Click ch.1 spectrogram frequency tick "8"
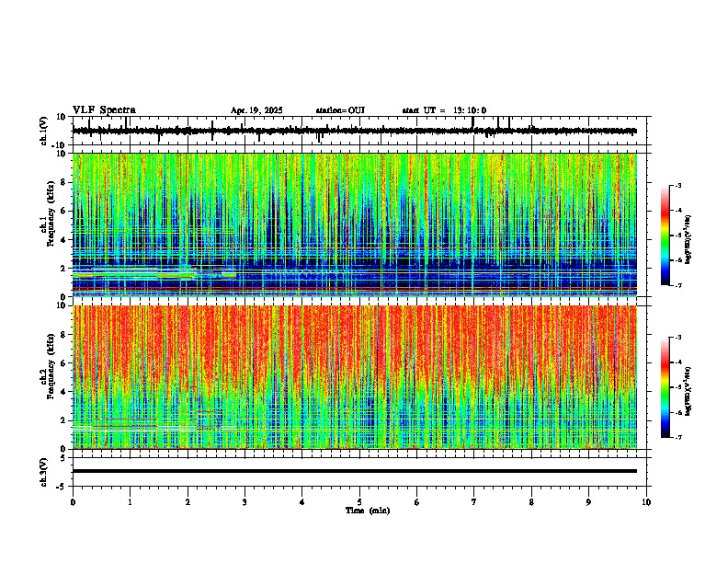The image size is (728, 563). tap(64, 182)
